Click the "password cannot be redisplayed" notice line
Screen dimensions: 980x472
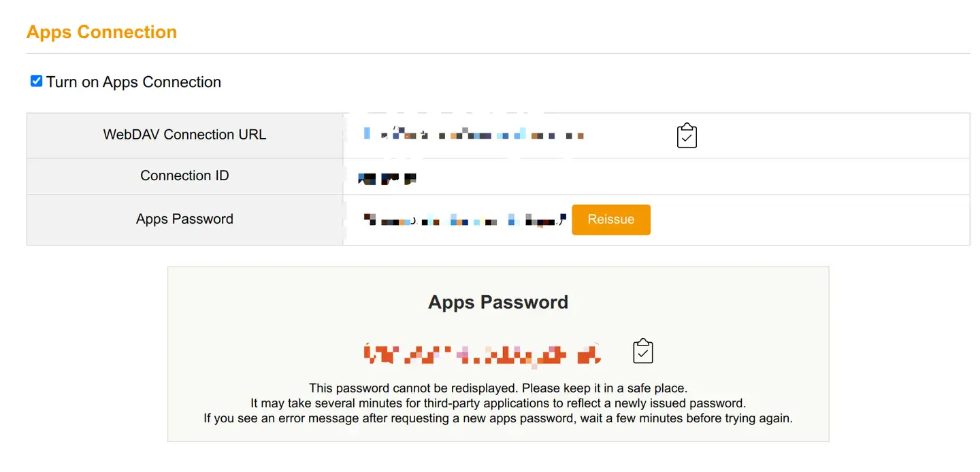498,388
